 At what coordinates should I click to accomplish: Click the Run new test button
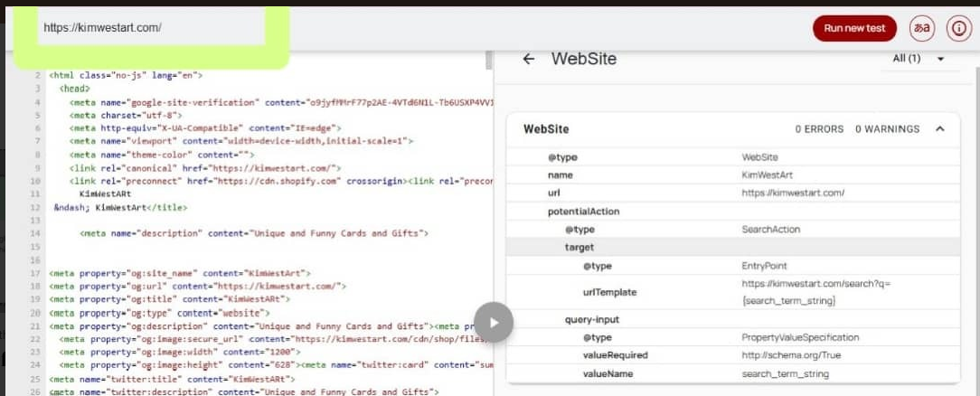pos(853,28)
